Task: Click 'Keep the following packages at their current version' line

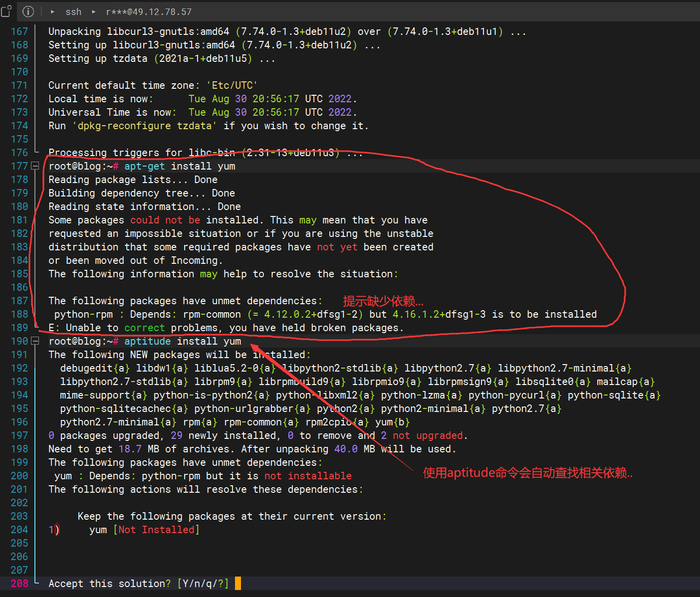Action: tap(232, 516)
